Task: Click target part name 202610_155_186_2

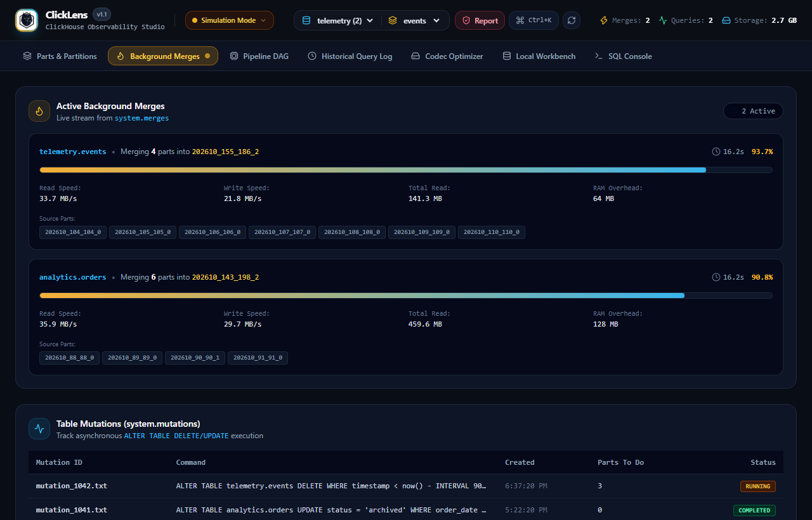Action: pyautogui.click(x=225, y=152)
